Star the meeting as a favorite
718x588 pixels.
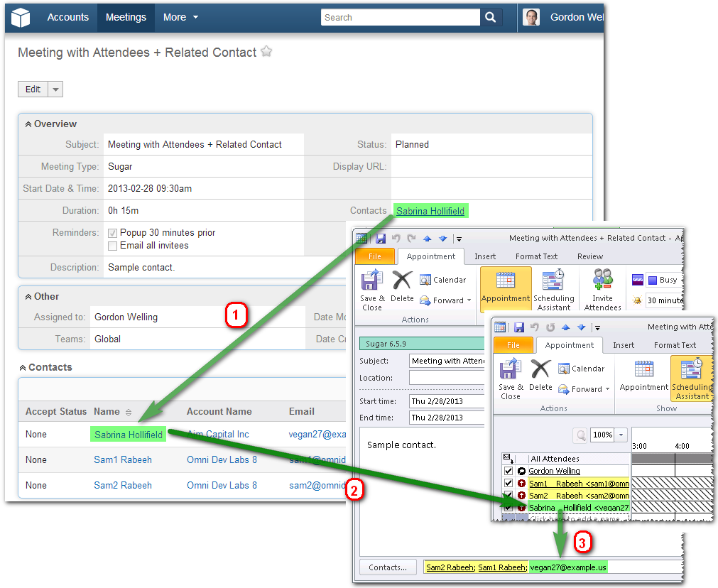tap(266, 51)
